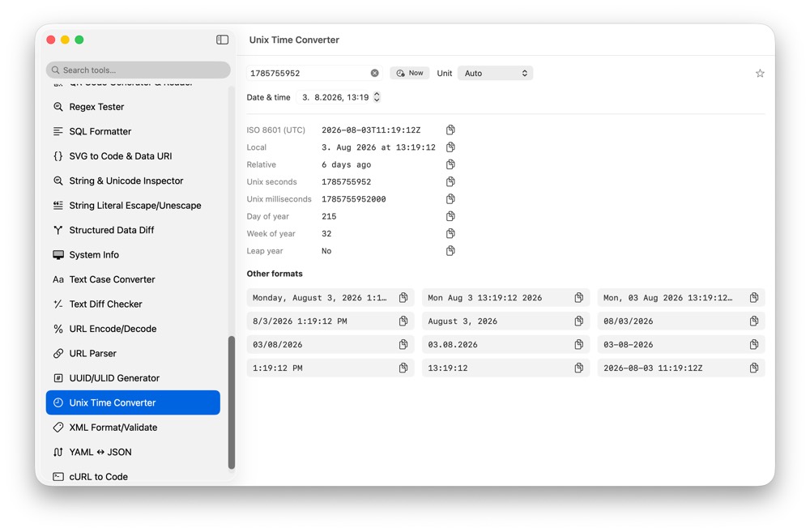
Task: Copy the '03/08/2026' format
Action: pyautogui.click(x=403, y=344)
